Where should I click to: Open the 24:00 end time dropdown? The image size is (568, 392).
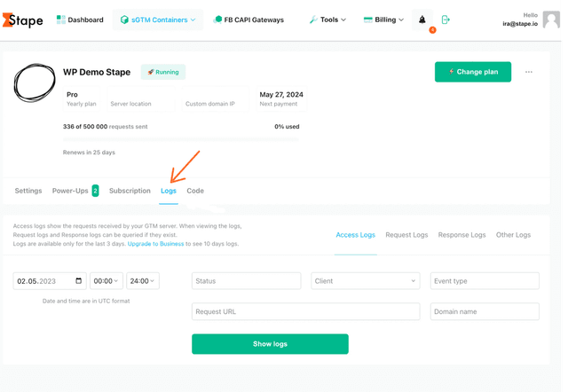click(x=143, y=281)
